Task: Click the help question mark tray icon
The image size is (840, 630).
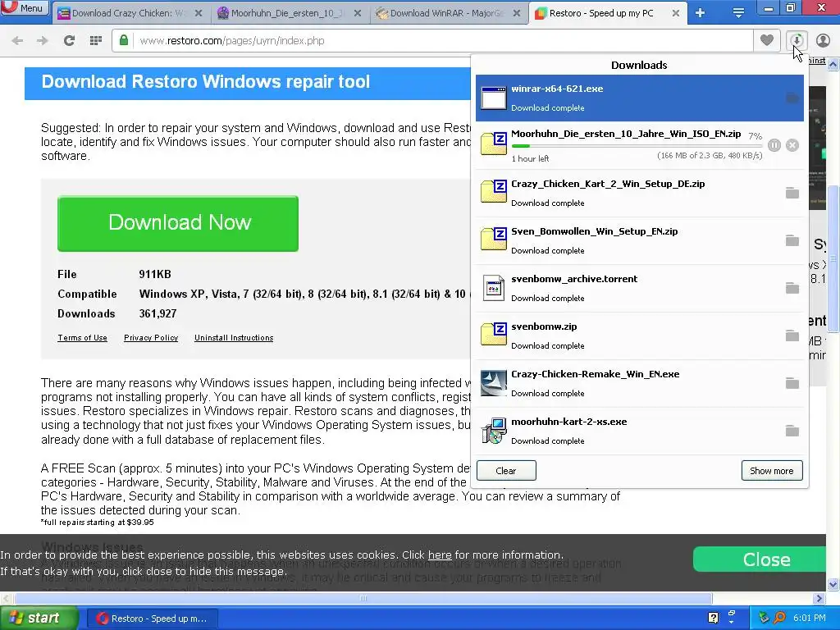Action: (x=713, y=619)
